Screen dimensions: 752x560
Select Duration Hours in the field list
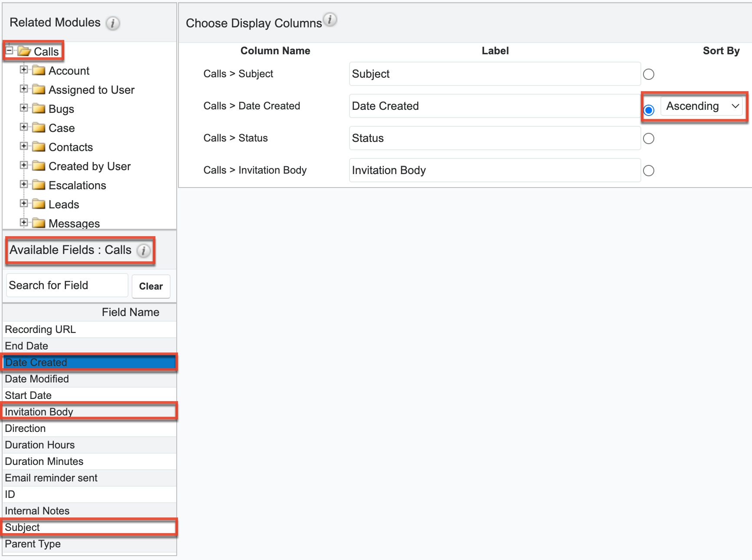(40, 445)
